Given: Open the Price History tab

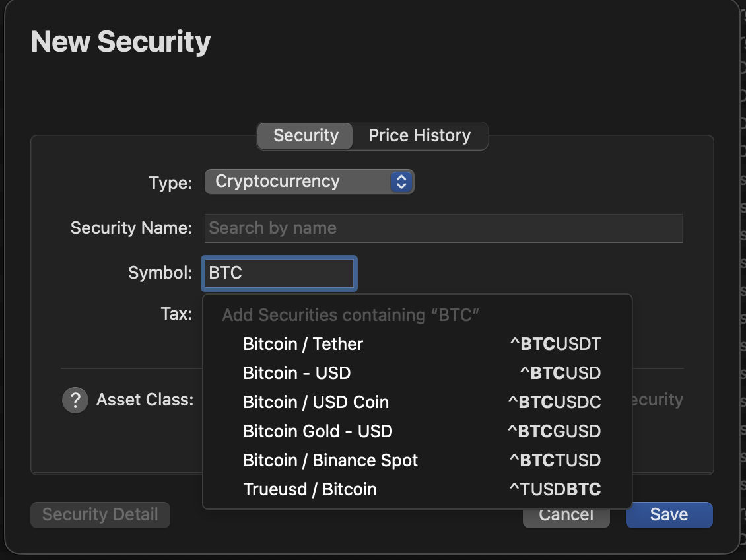Looking at the screenshot, I should [x=419, y=136].
